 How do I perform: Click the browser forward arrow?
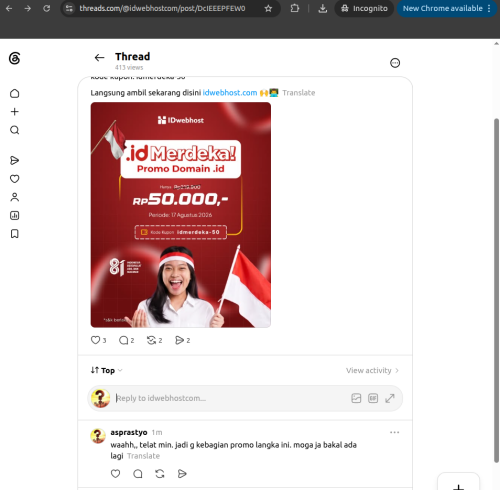[x=28, y=8]
